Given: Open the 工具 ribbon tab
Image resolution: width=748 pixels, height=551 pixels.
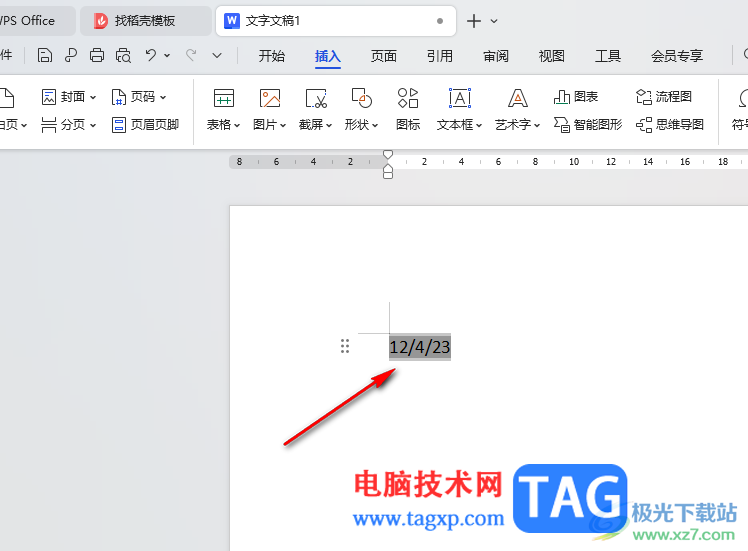Looking at the screenshot, I should coord(608,56).
